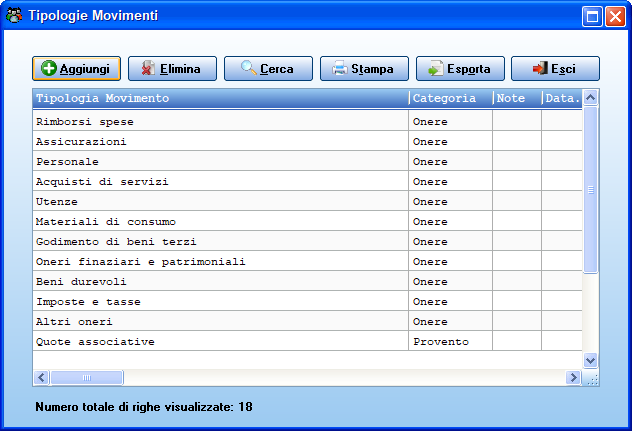Click the Esci exit door icon

coord(540,68)
